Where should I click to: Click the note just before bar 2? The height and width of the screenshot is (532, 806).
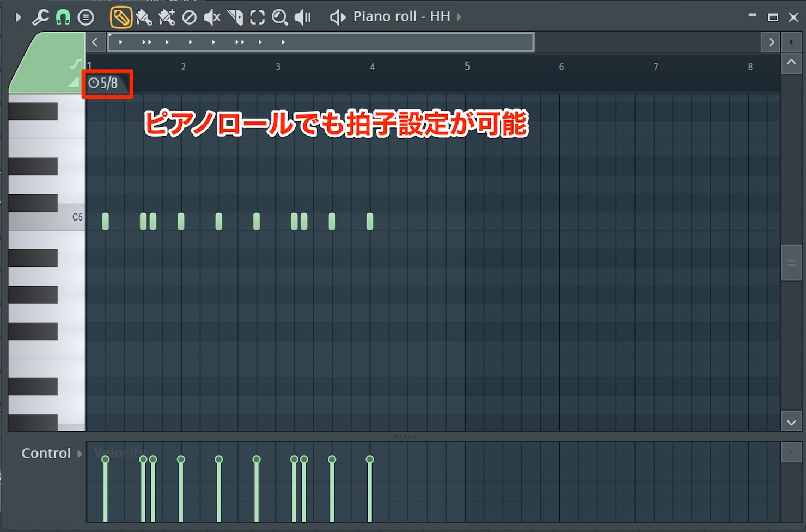pyautogui.click(x=181, y=222)
